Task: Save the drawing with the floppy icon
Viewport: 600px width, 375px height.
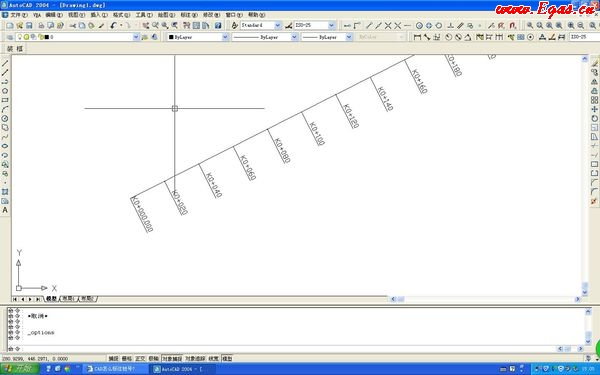Action: (x=29, y=26)
